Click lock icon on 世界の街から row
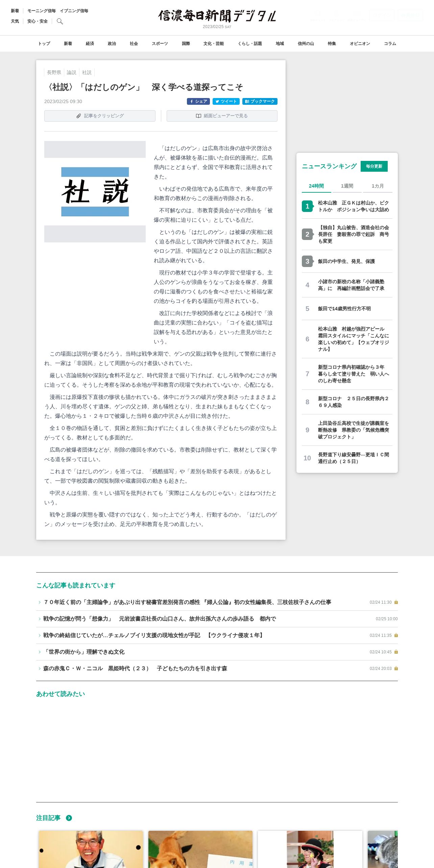The width and height of the screenshot is (434, 868). (x=396, y=652)
